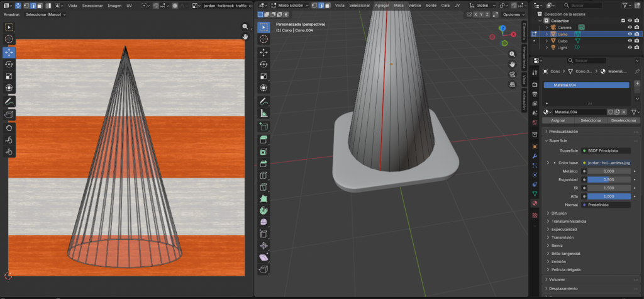Open the Imagen menu in UV editor
Viewport: 644px width, 299px height.
click(114, 5)
